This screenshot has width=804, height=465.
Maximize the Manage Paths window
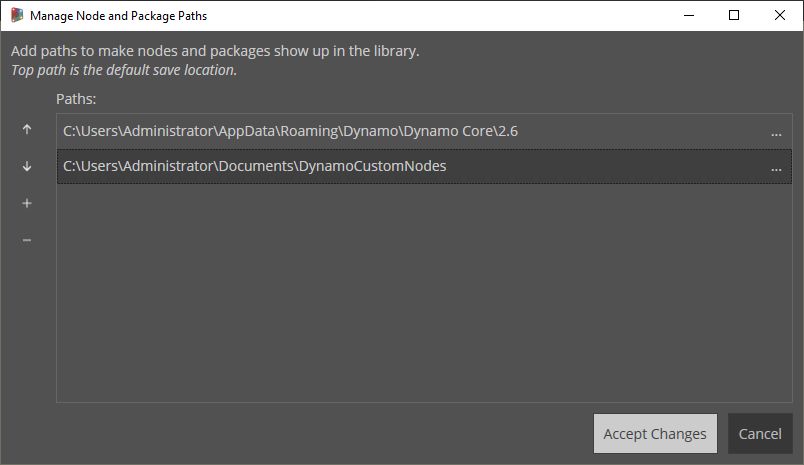pos(734,16)
